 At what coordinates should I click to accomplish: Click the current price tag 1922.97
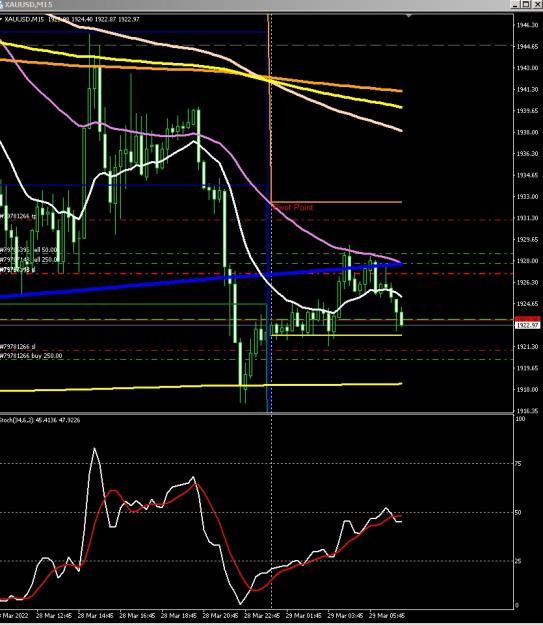(527, 325)
